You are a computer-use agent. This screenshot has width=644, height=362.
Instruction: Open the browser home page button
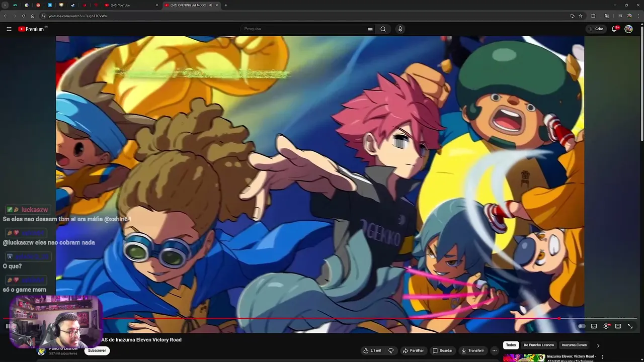pos(33,16)
